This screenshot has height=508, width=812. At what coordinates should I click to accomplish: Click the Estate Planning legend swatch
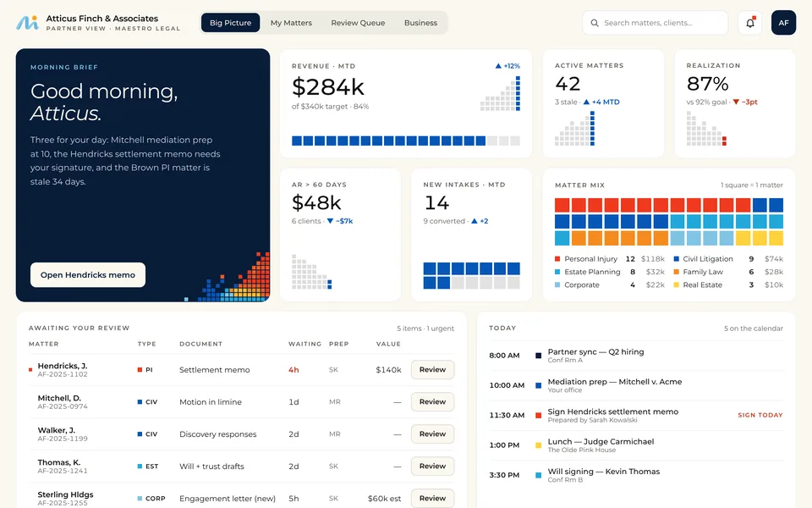coord(557,272)
